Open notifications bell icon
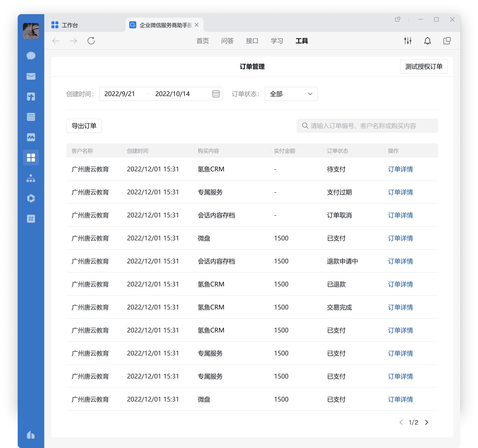This screenshot has height=448, width=478. click(x=428, y=41)
